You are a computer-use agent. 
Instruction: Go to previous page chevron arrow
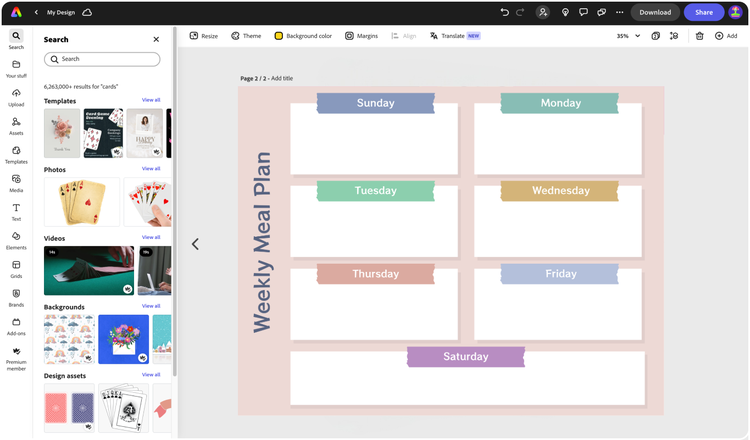195,244
